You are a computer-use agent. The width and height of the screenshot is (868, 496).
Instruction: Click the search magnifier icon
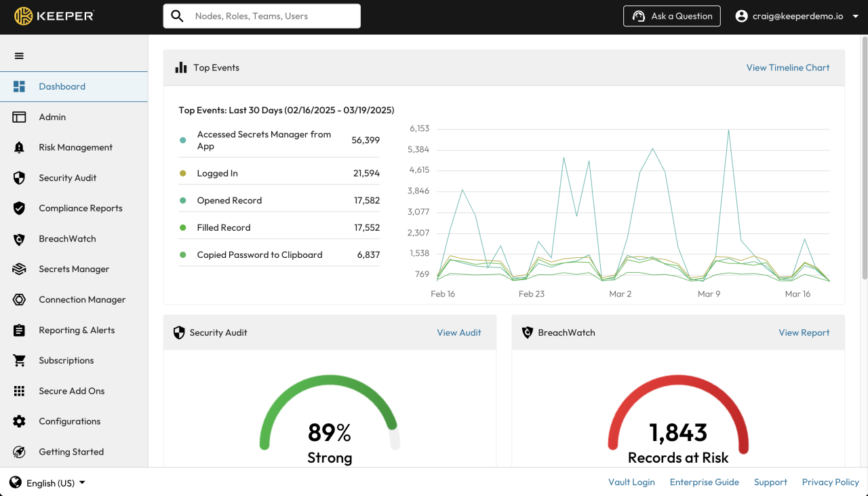coord(178,16)
